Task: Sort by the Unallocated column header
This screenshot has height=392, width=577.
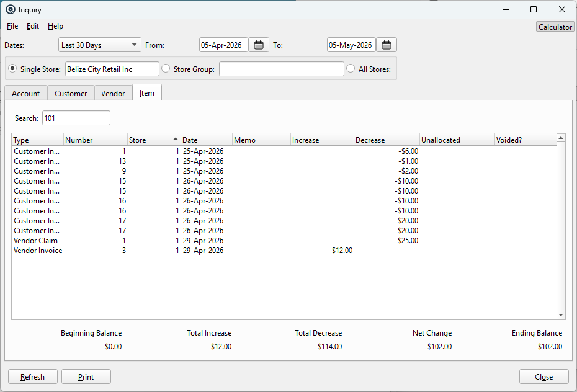Action: click(x=457, y=140)
